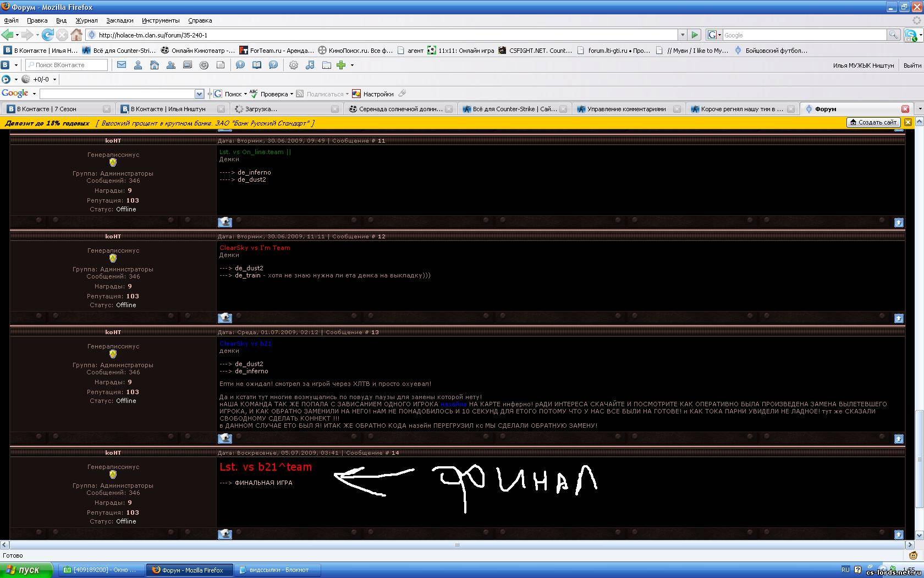Open VKontakte friends icon in toolbar
The image size is (924, 578).
click(171, 65)
